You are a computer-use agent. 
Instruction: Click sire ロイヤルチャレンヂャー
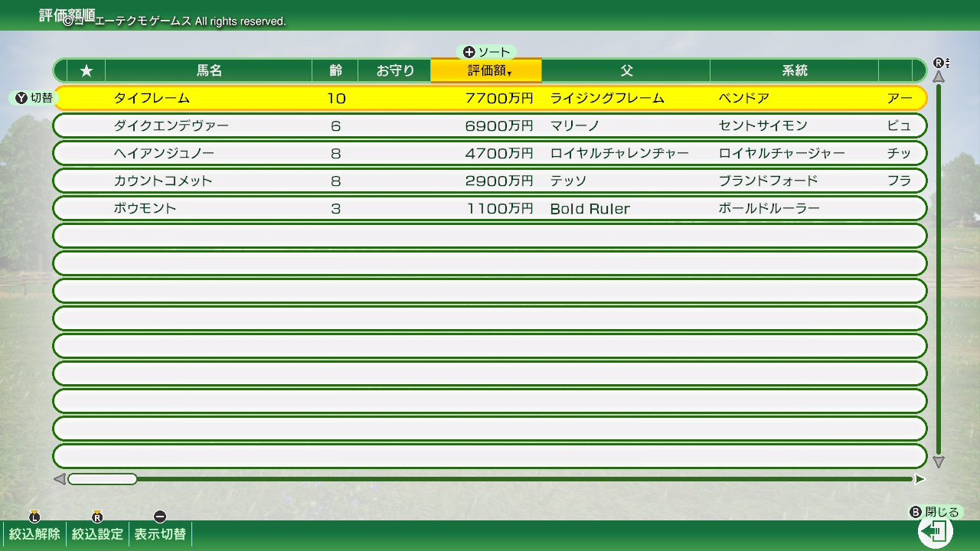pyautogui.click(x=619, y=153)
